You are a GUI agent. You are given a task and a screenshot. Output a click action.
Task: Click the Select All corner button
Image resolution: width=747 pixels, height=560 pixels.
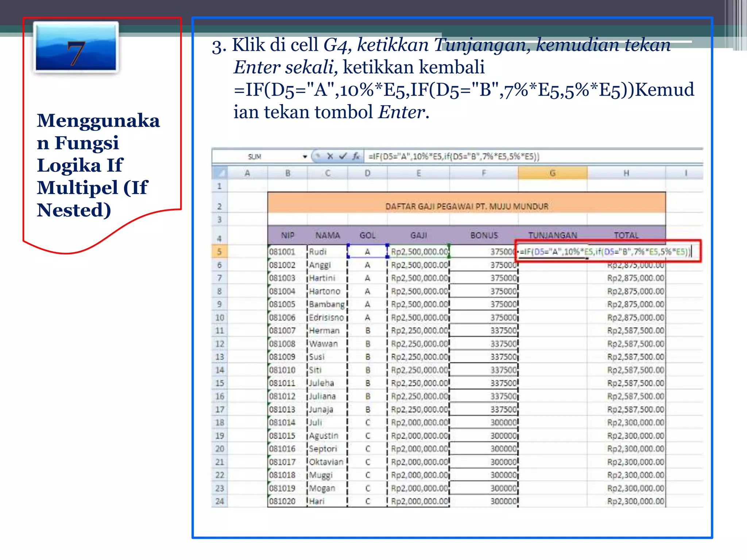tap(220, 173)
